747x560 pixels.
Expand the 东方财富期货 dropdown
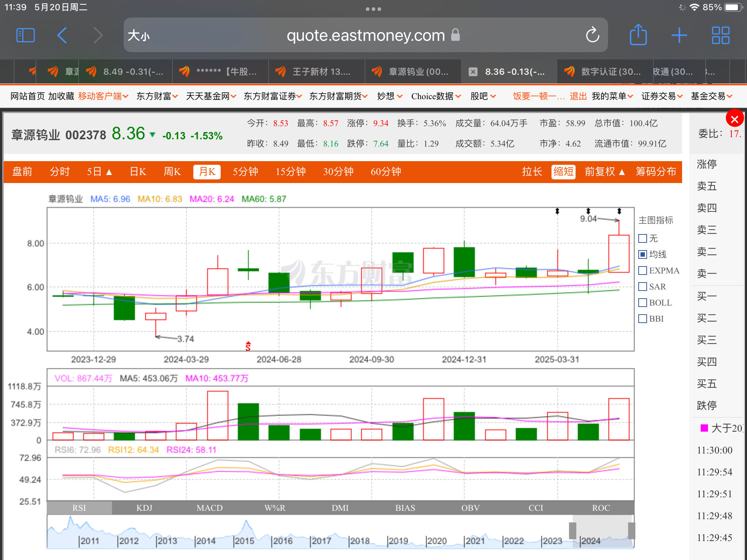point(338,96)
